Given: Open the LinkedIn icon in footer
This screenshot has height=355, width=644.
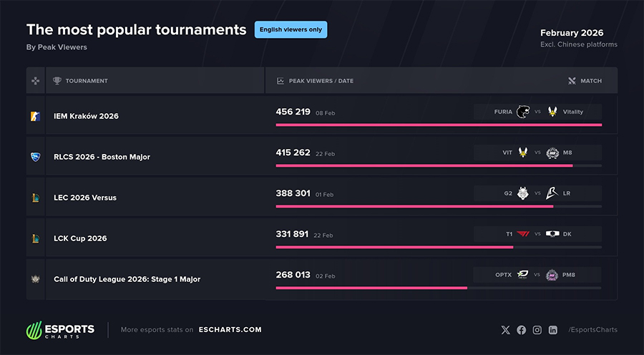Looking at the screenshot, I should [553, 330].
